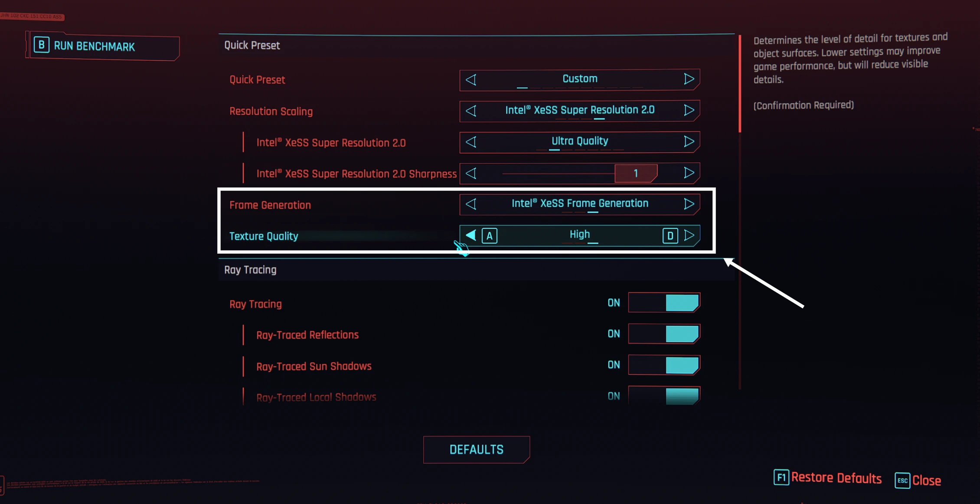Click right arrow for Texture Quality
The image size is (980, 504).
[x=689, y=236]
